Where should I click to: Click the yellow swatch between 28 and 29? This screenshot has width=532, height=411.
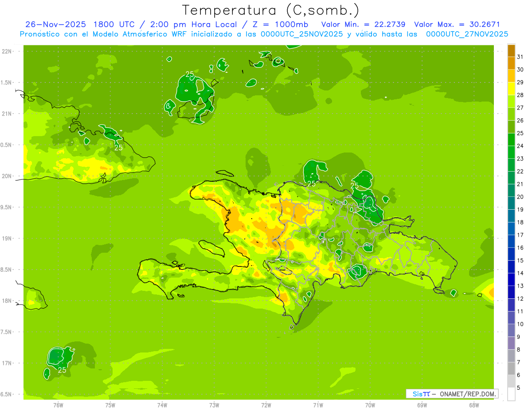511,89
